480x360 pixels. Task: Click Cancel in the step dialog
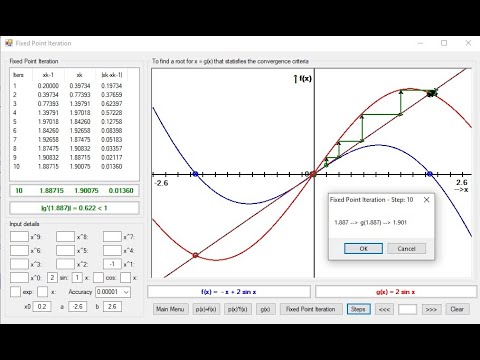406,248
